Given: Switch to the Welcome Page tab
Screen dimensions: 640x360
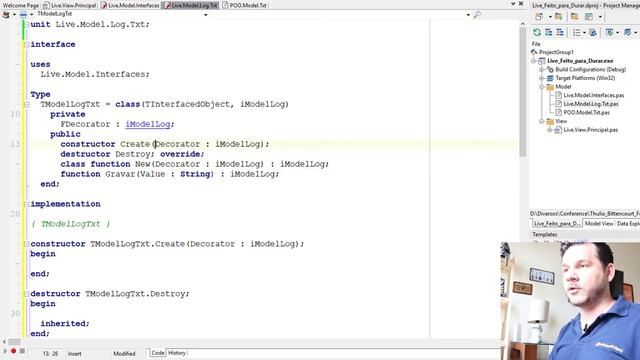Looking at the screenshot, I should point(20,5).
